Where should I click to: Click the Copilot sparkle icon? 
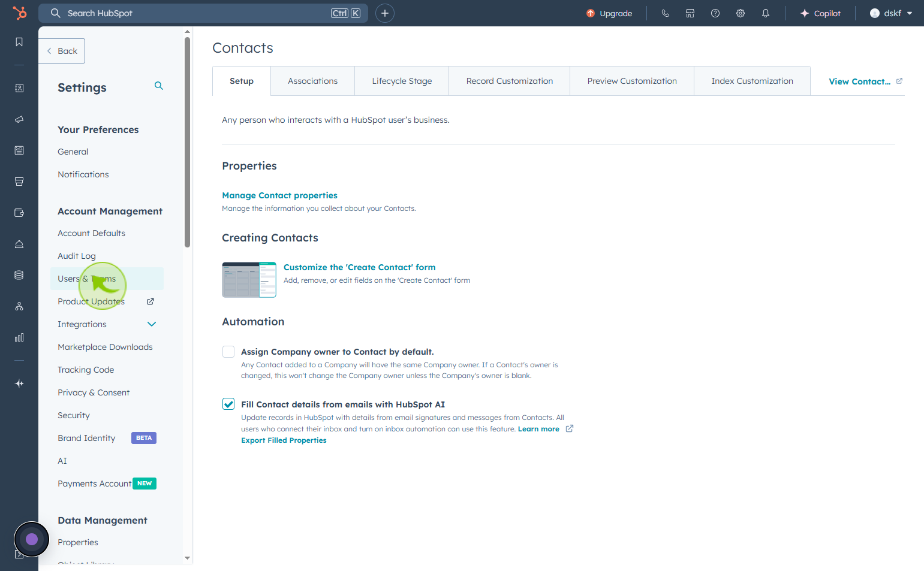805,13
